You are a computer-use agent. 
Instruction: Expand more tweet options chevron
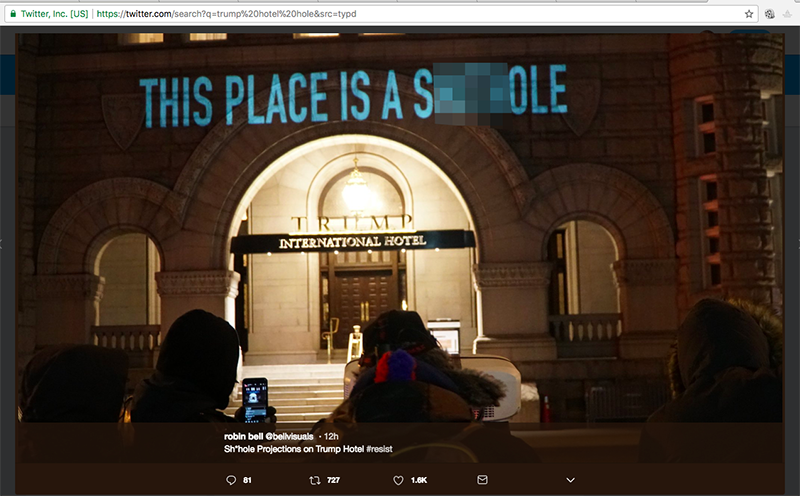tap(570, 480)
